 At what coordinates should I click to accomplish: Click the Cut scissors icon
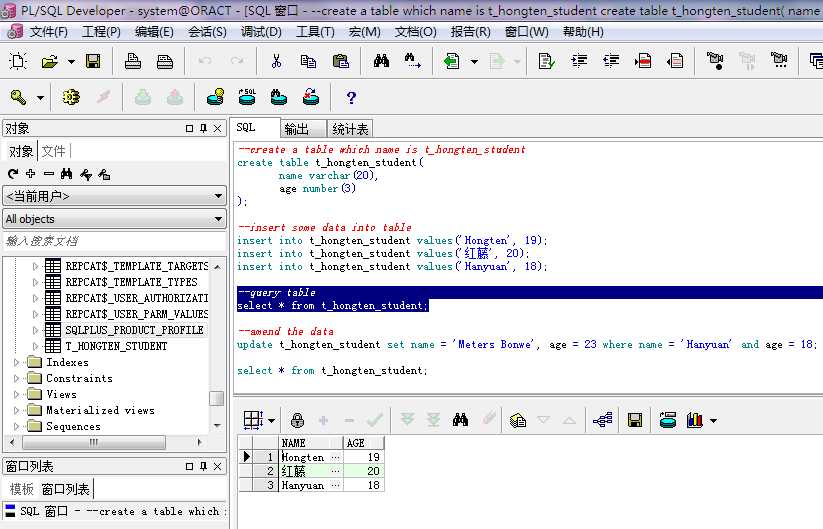click(276, 62)
